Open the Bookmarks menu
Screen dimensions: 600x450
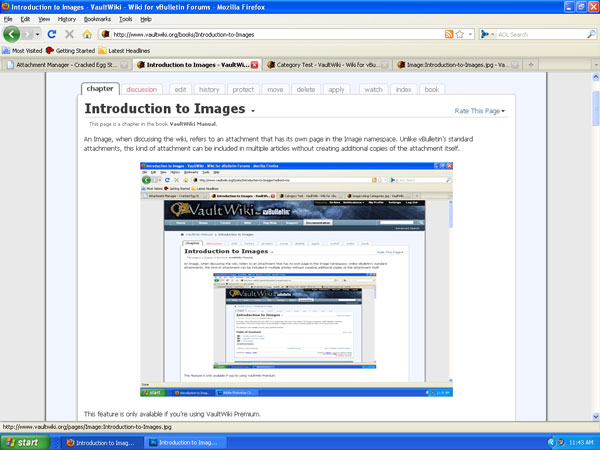point(96,19)
